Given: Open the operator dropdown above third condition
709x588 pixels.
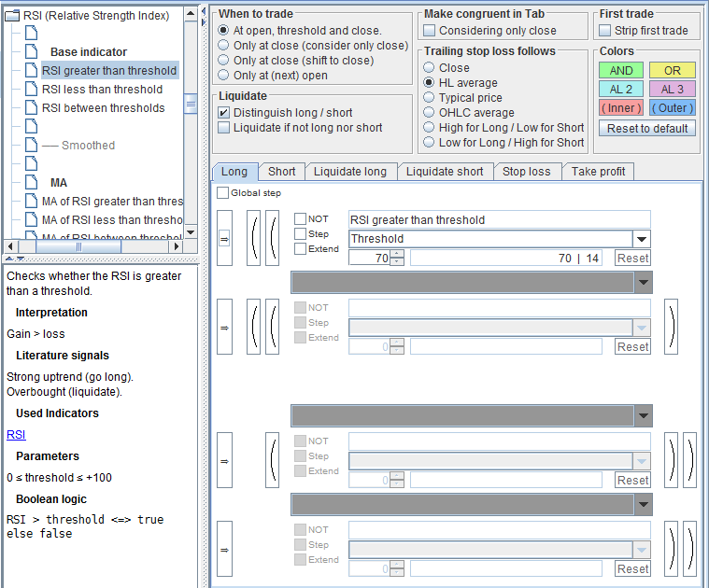Looking at the screenshot, I should click(x=644, y=416).
